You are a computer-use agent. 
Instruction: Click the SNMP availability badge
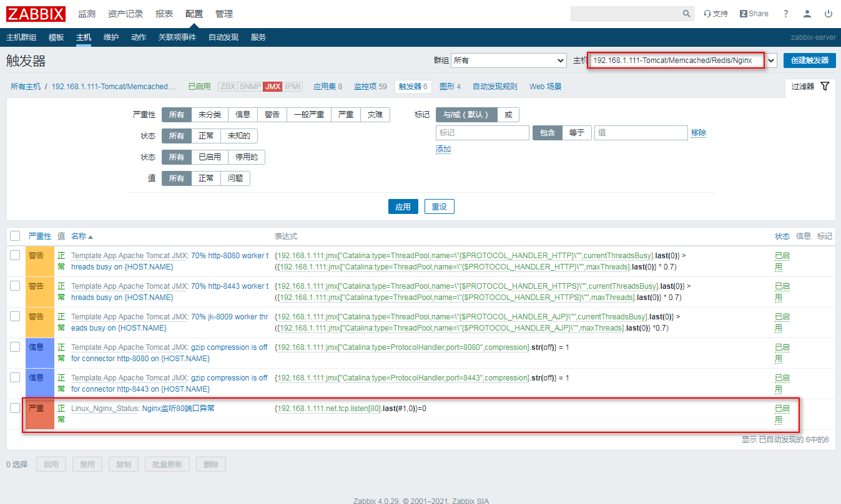click(x=250, y=87)
